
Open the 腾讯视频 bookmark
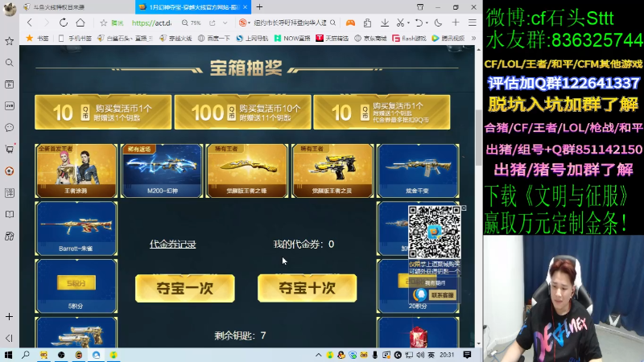[448, 38]
